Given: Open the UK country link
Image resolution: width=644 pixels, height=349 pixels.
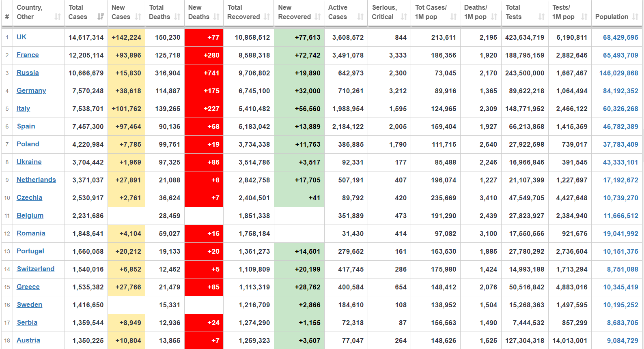Looking at the screenshot, I should (x=22, y=37).
